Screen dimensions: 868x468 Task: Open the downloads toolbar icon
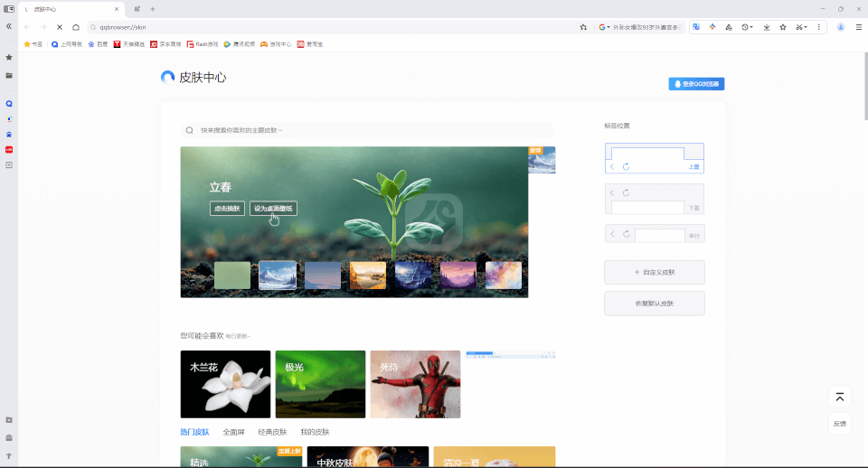point(767,27)
